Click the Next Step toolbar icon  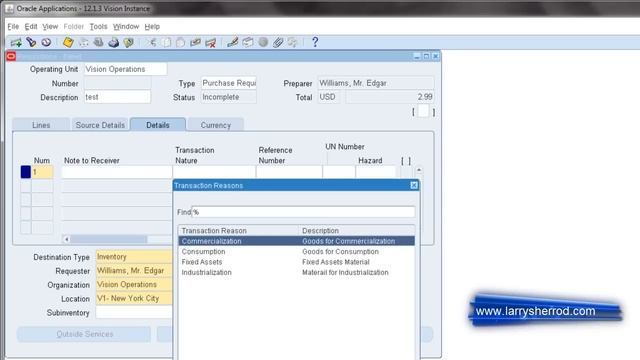click(84, 42)
